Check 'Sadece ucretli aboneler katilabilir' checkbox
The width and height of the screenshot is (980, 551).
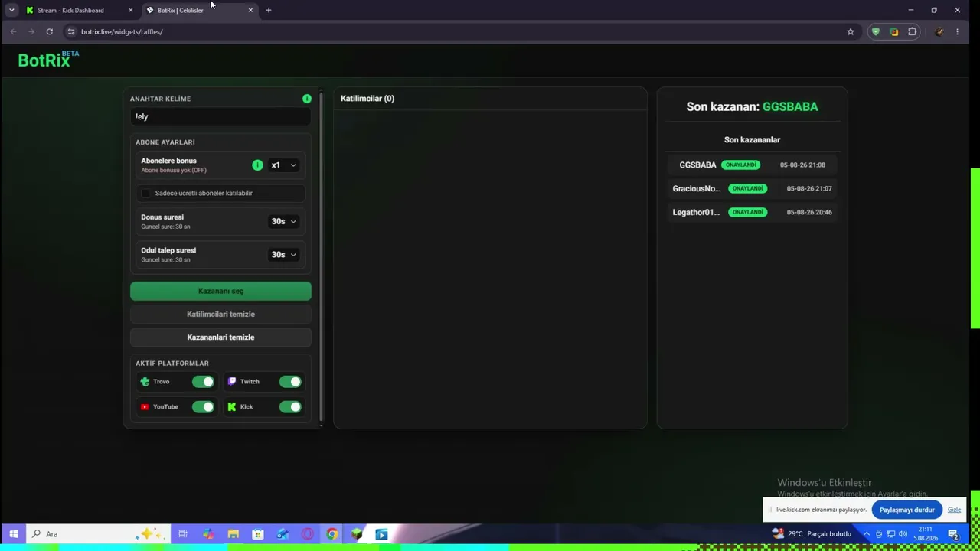145,193
